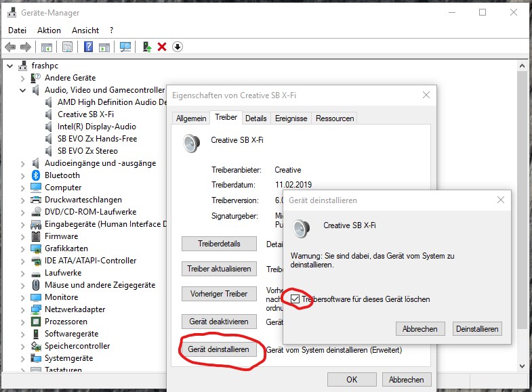
Task: Collapse Audio, Video und Gamecontroller category
Action: click(x=23, y=90)
